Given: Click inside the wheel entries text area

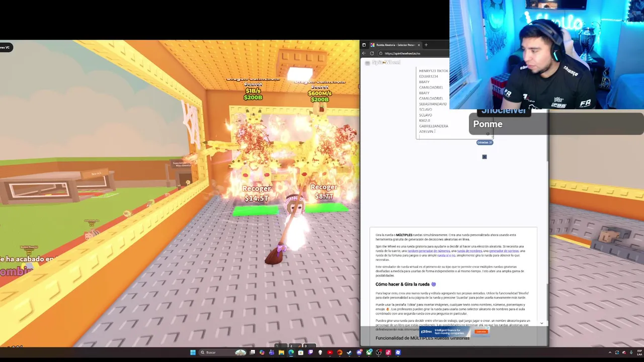Looking at the screenshot, I should pos(455,103).
